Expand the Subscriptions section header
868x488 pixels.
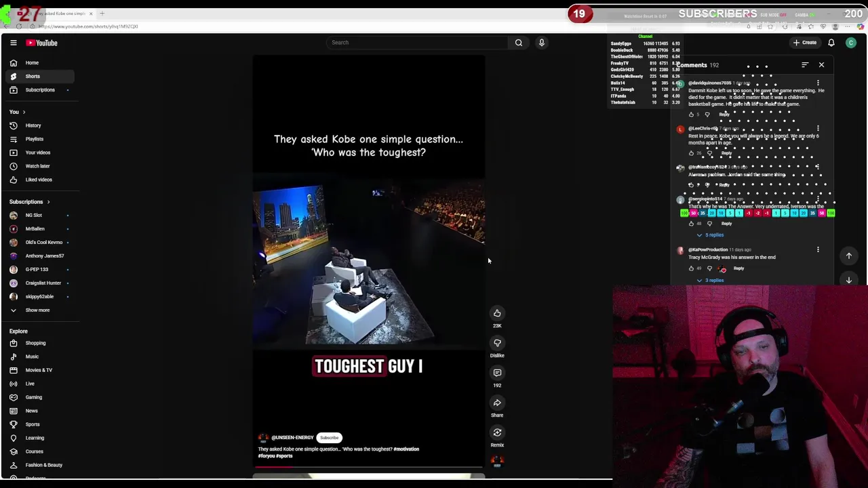click(30, 201)
